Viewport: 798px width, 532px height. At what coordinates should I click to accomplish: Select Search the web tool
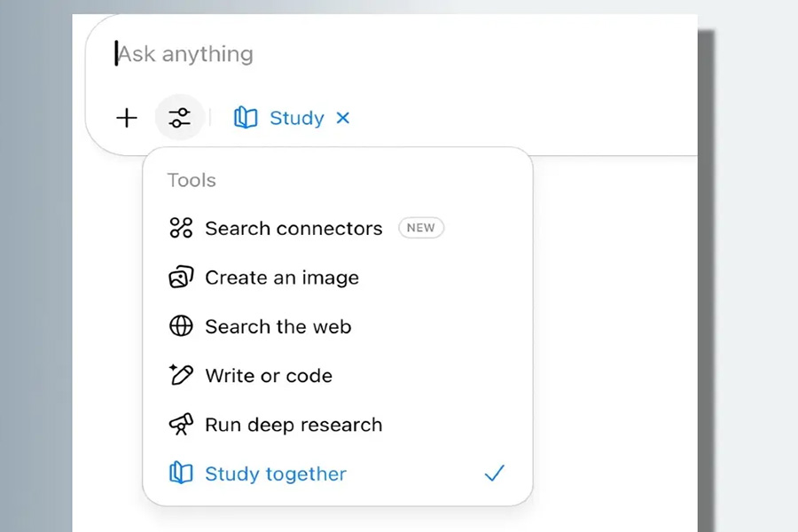click(x=278, y=326)
